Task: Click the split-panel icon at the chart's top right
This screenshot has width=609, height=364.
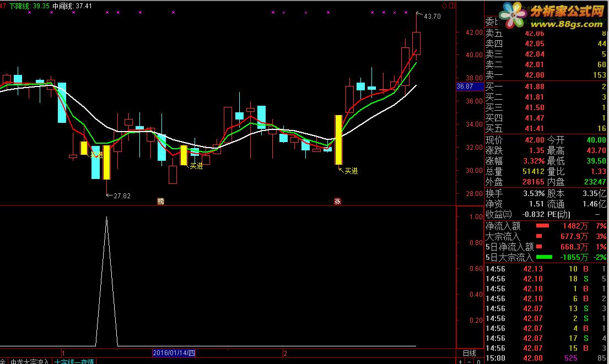Action: (x=452, y=6)
